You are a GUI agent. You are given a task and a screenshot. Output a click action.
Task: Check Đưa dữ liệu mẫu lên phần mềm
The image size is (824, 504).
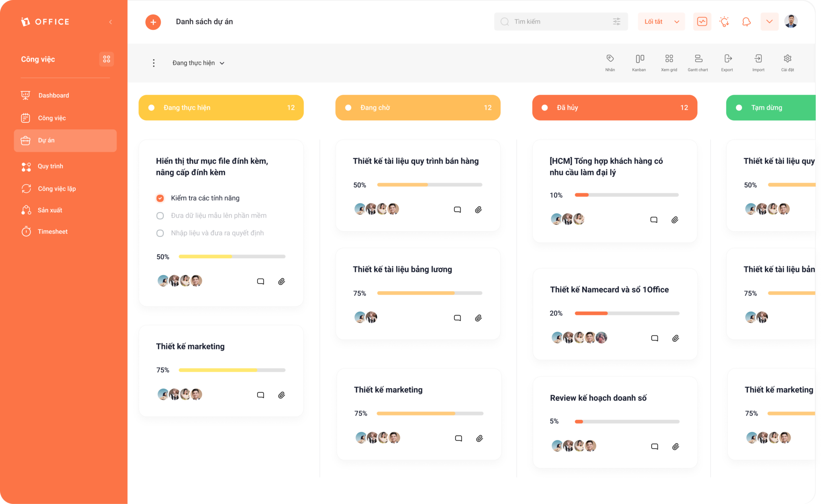click(x=160, y=216)
